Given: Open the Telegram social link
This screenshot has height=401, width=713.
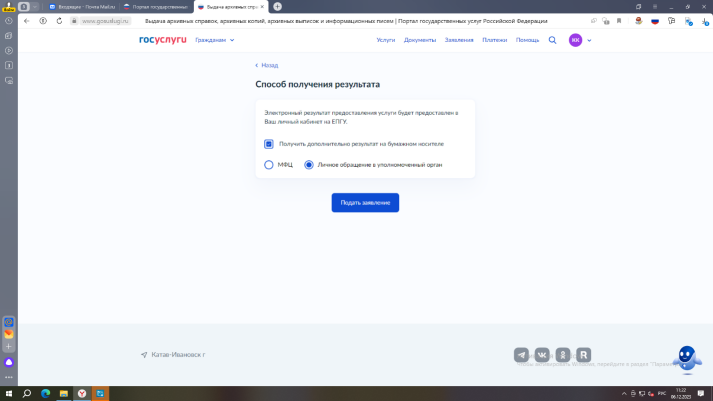Looking at the screenshot, I should pyautogui.click(x=521, y=355).
